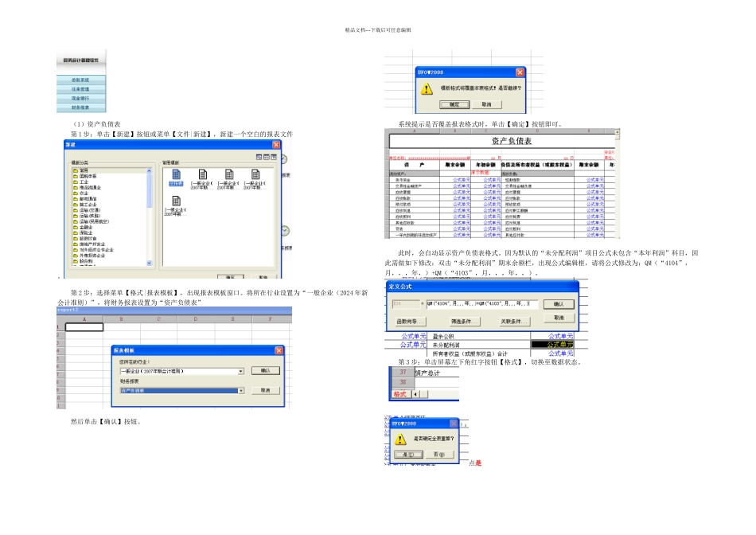This screenshot has width=756, height=535.
Task: Click highlighted 公式单元 cell of 未分配利润
Action: coord(552,345)
